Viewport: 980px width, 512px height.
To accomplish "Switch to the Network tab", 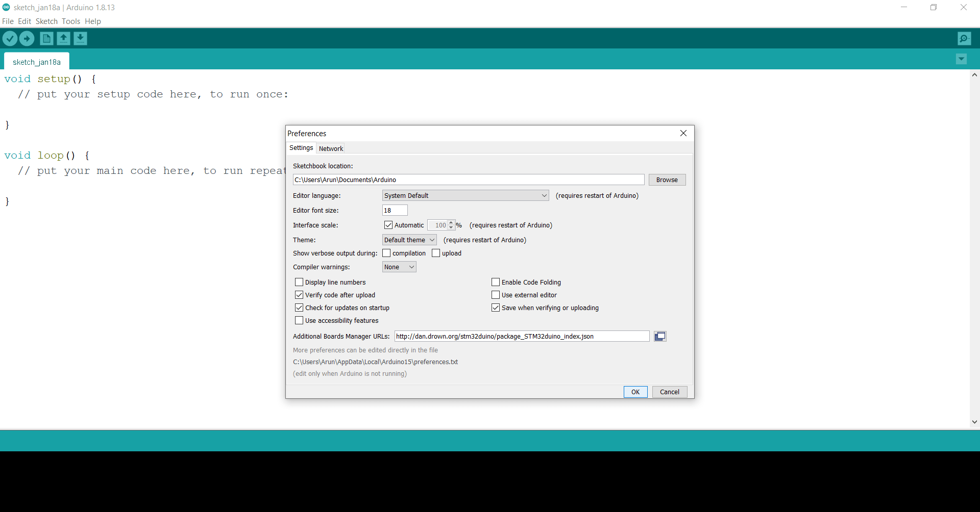I will point(331,148).
